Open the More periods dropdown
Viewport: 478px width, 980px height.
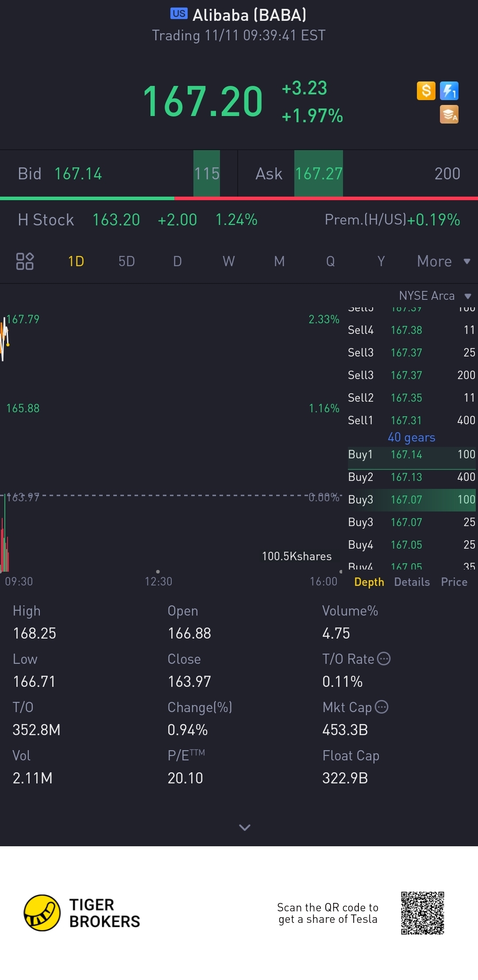[443, 261]
